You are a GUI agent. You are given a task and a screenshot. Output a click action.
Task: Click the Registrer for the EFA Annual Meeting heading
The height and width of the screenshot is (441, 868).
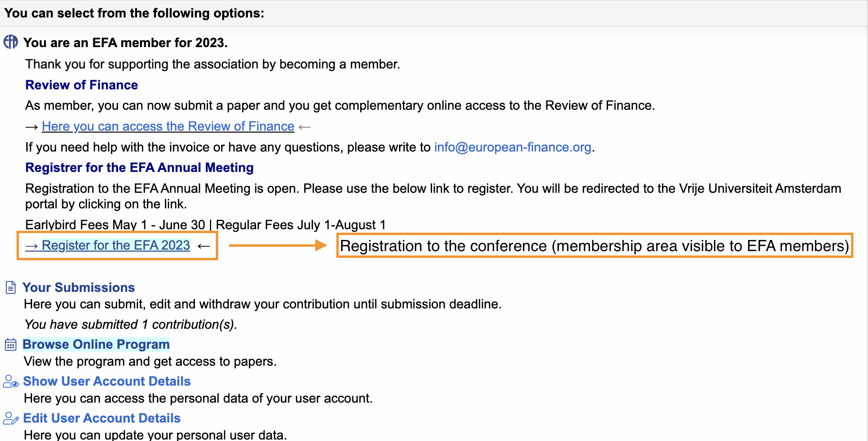(139, 168)
